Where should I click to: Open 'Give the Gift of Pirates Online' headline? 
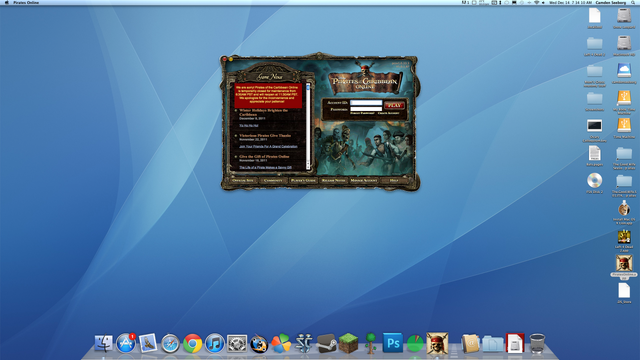264,156
